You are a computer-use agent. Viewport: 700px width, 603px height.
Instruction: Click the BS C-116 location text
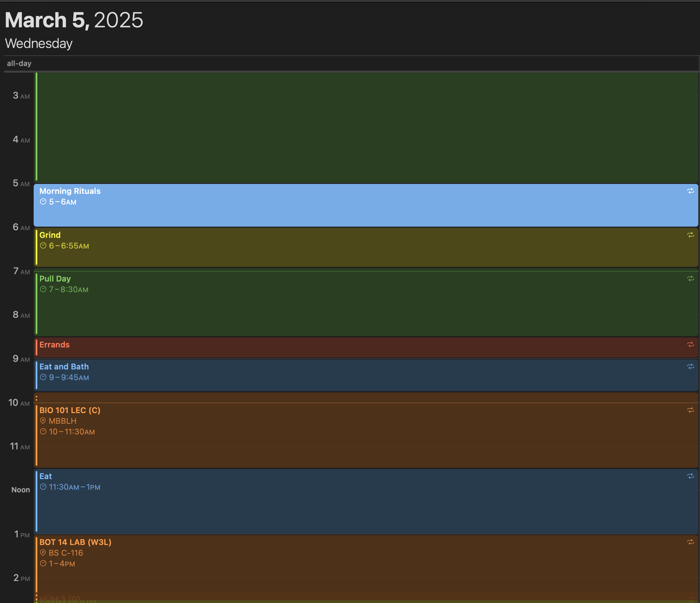tap(66, 553)
